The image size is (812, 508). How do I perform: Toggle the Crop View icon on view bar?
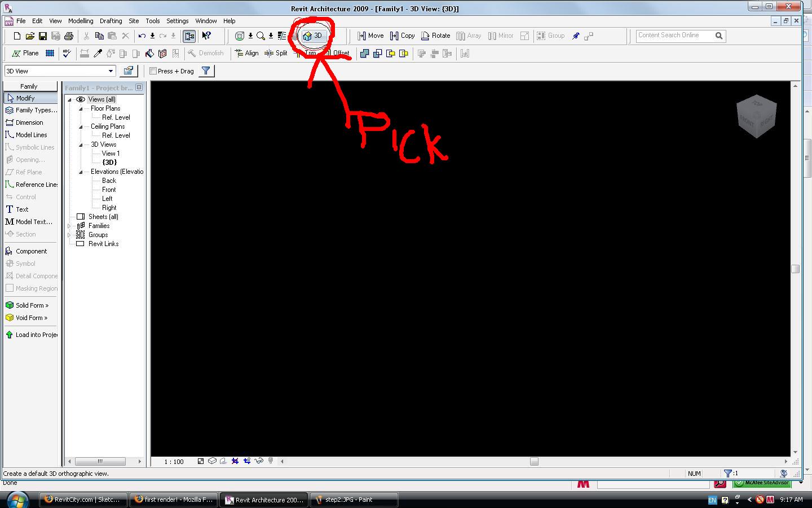click(x=235, y=461)
